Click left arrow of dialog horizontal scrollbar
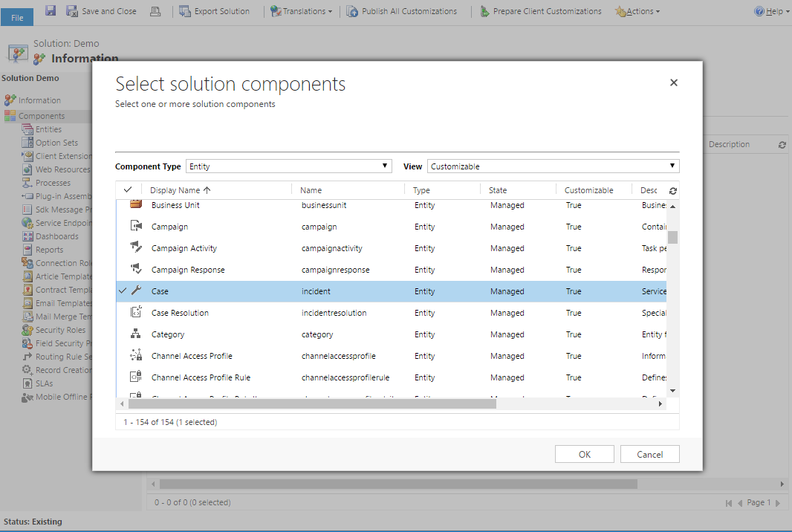This screenshot has height=532, width=792. (122, 403)
